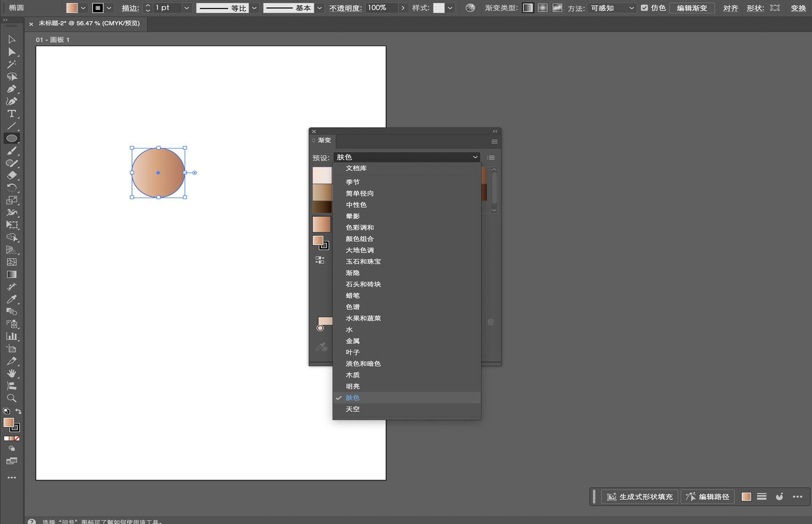Open the stroke weight dropdown
812x524 pixels.
[x=187, y=8]
